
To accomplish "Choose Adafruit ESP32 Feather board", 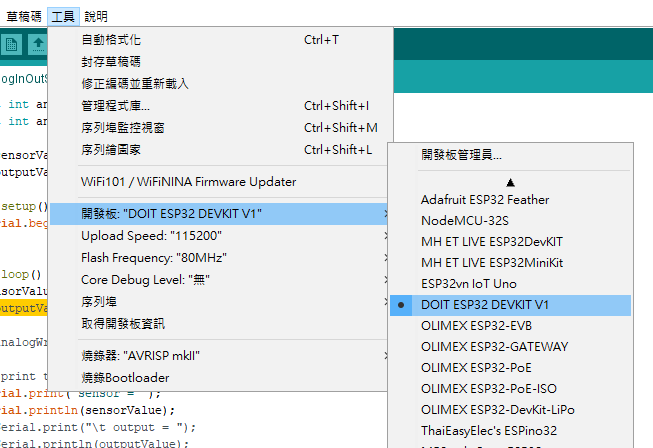I will pos(484,200).
